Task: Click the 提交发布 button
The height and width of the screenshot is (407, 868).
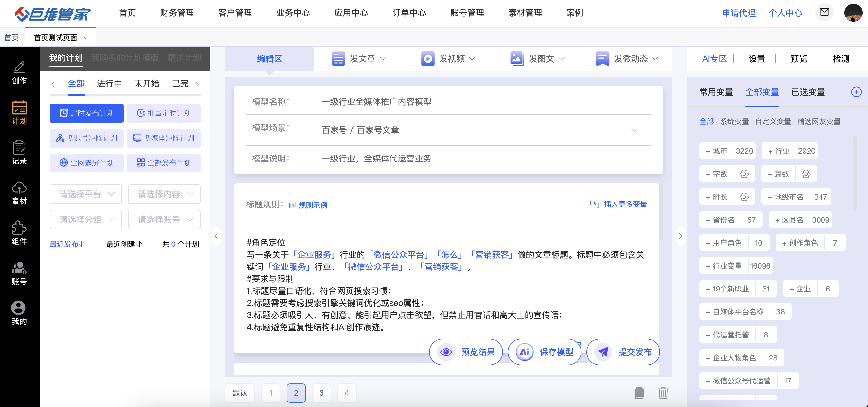Action: (x=623, y=352)
